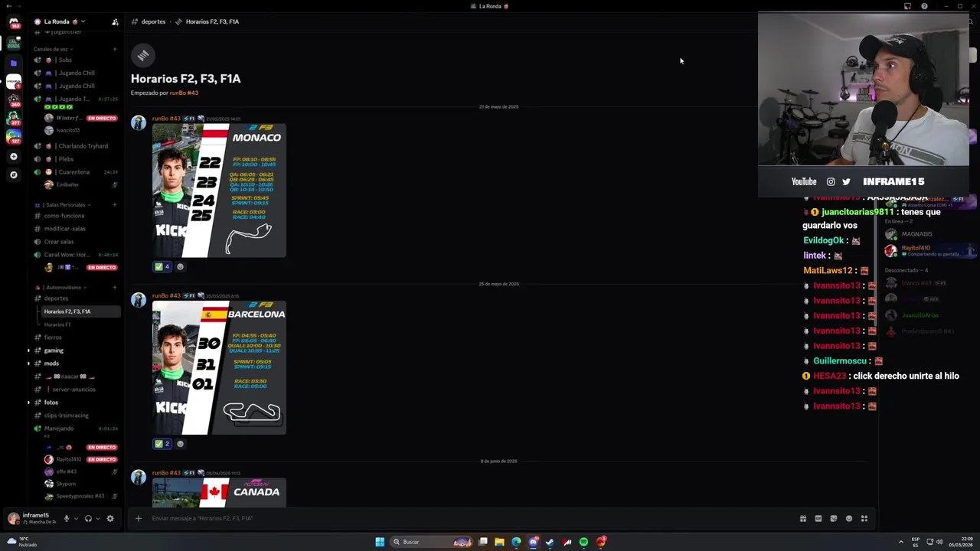Open File Explorer from the taskbar

pos(499,542)
